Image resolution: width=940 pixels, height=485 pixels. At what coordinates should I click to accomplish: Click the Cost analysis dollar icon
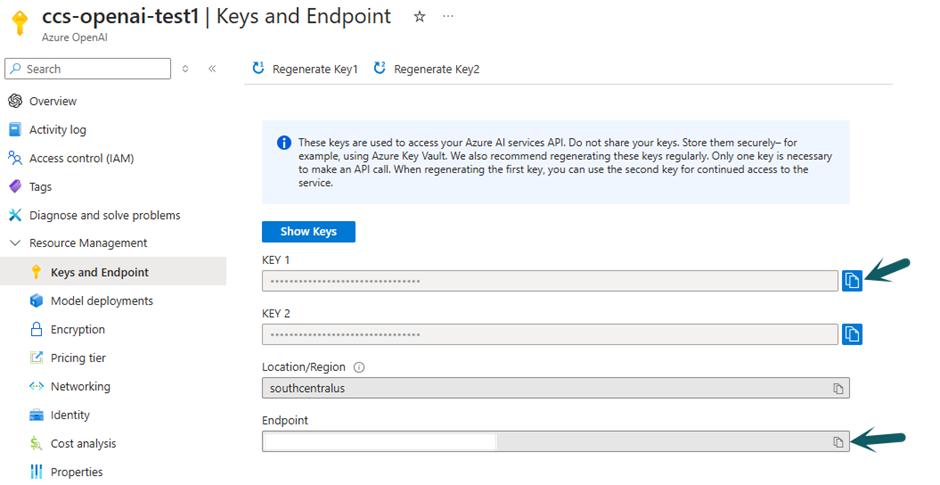36,444
